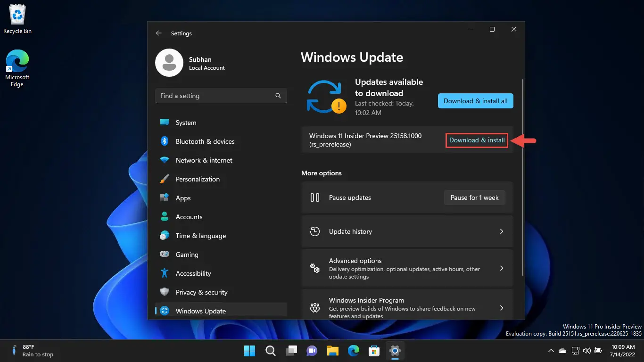Viewport: 644px width, 362px height.
Task: Open Windows Insider Program via its chevron
Action: [502, 308]
